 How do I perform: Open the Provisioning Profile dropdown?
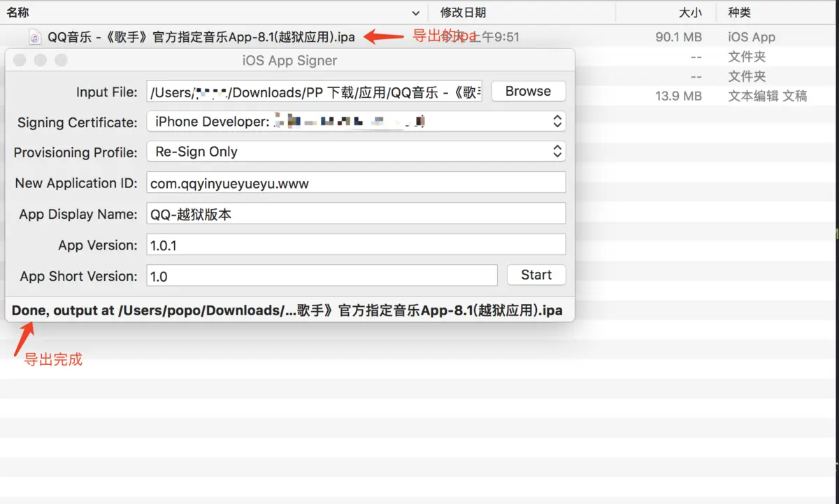[356, 152]
